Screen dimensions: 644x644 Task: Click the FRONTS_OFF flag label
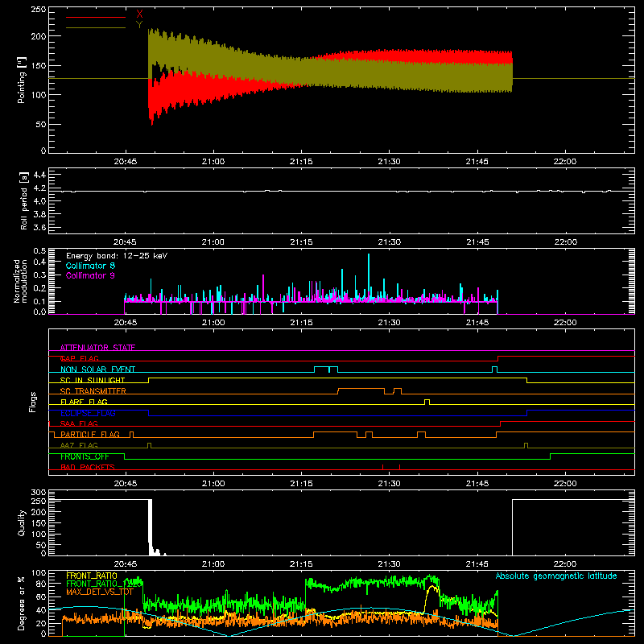click(85, 456)
